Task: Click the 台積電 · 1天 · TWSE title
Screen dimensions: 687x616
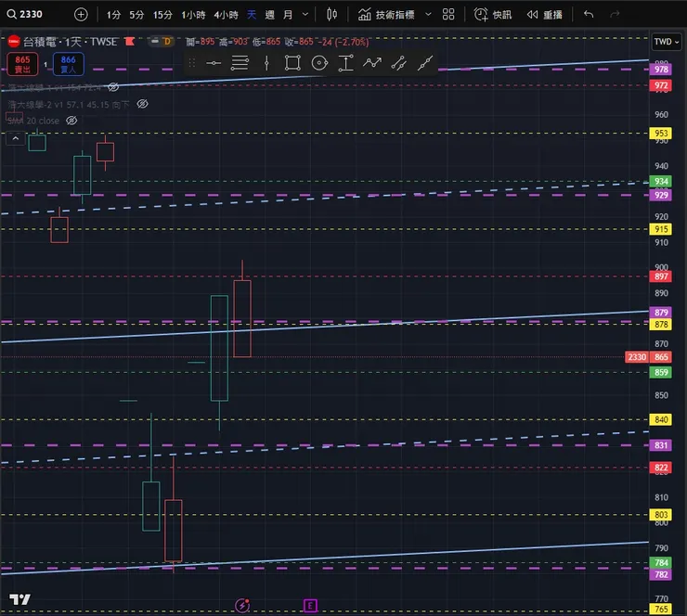Action: point(71,42)
